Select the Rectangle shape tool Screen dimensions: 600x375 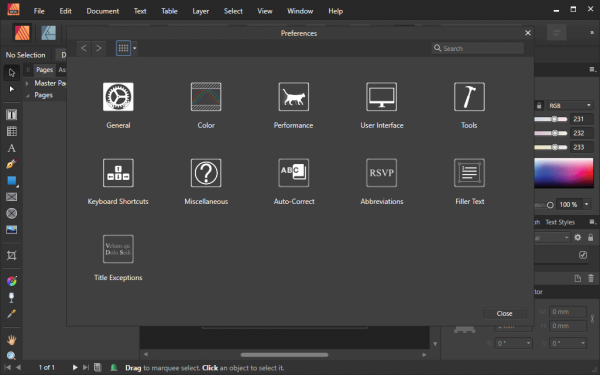(x=11, y=181)
